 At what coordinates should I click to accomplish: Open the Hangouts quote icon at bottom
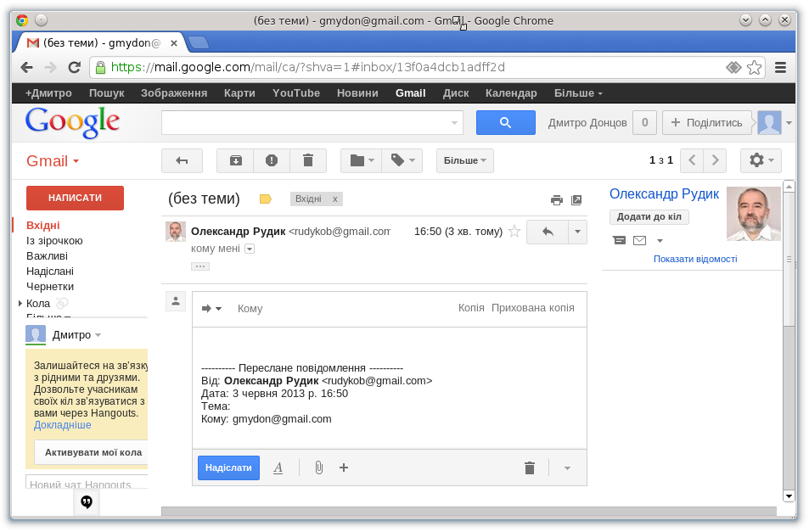click(86, 501)
